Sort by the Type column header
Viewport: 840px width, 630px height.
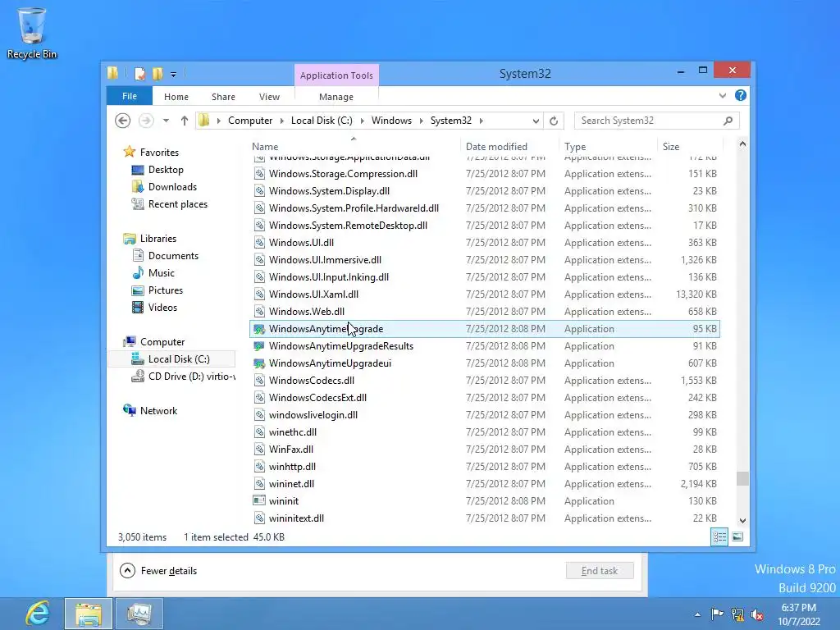pos(608,146)
